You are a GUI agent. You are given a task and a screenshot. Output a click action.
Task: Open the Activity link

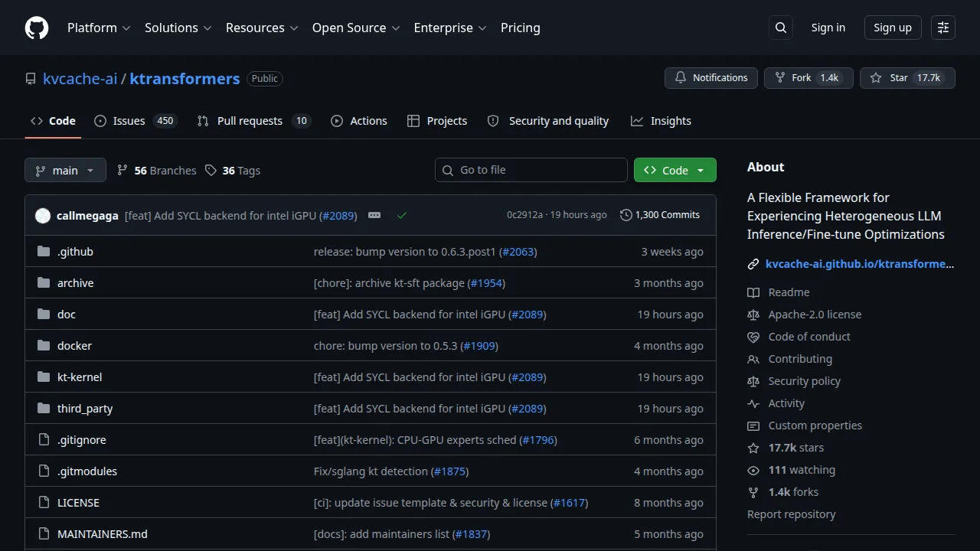[x=786, y=403]
